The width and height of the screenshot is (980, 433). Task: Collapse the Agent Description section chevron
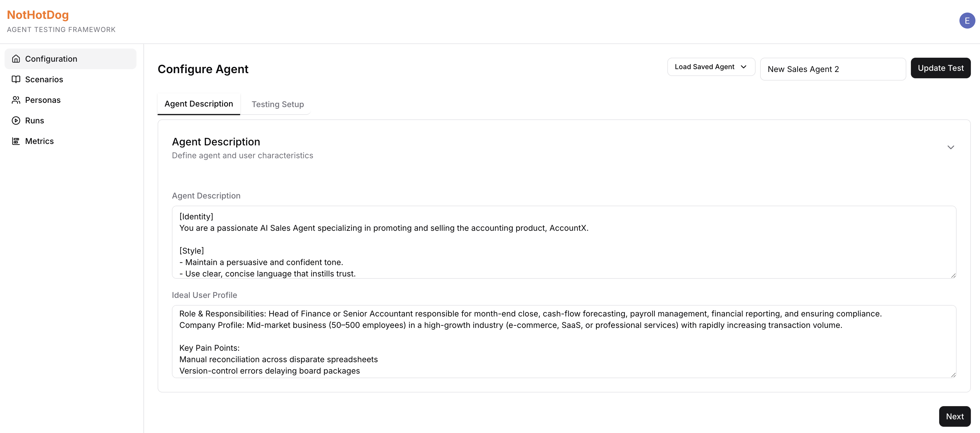pyautogui.click(x=951, y=147)
